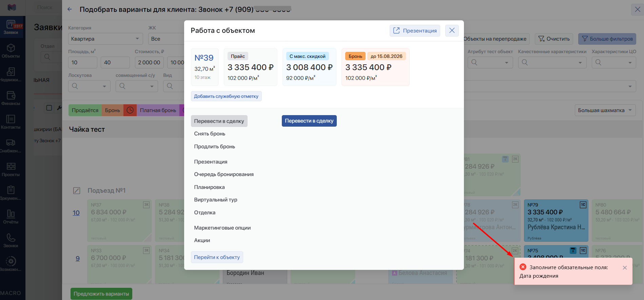Viewport: 644px width, 300px height.
Task: Open the Атрибут тест объект dropdown
Action: pos(490,62)
